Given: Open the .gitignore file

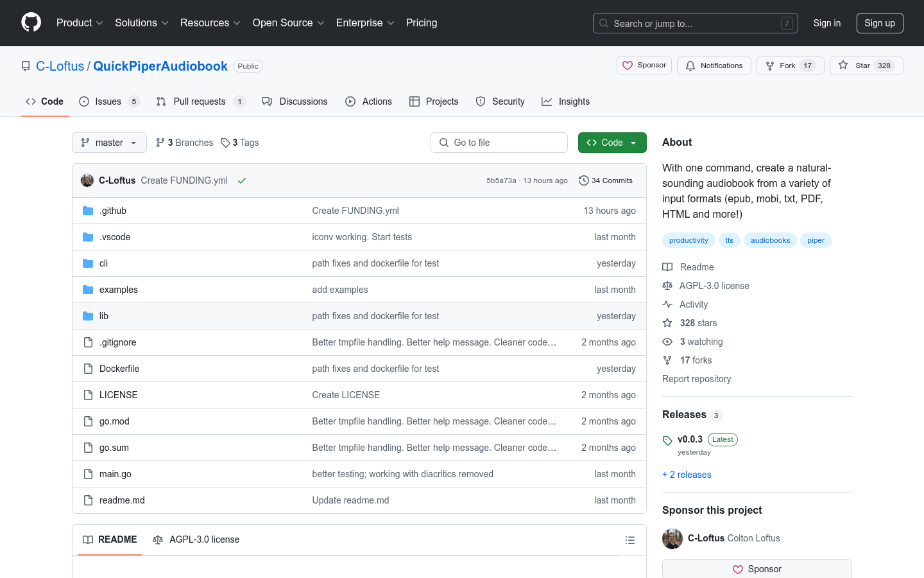Looking at the screenshot, I should [x=118, y=342].
